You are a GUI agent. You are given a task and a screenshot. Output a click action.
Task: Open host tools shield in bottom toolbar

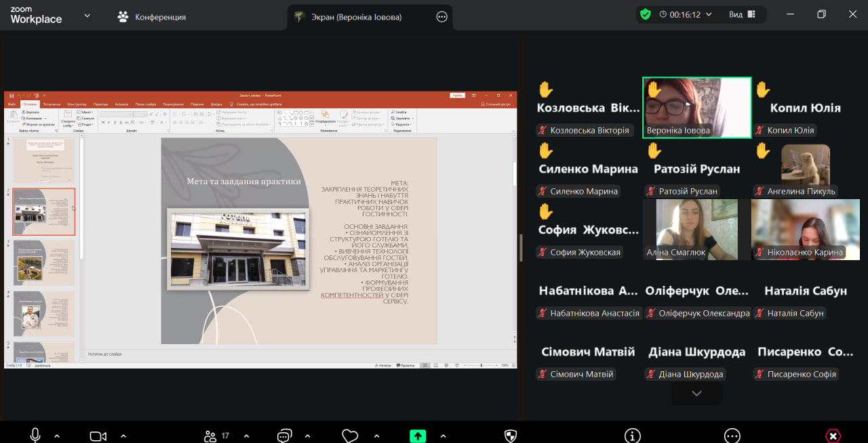click(x=511, y=436)
